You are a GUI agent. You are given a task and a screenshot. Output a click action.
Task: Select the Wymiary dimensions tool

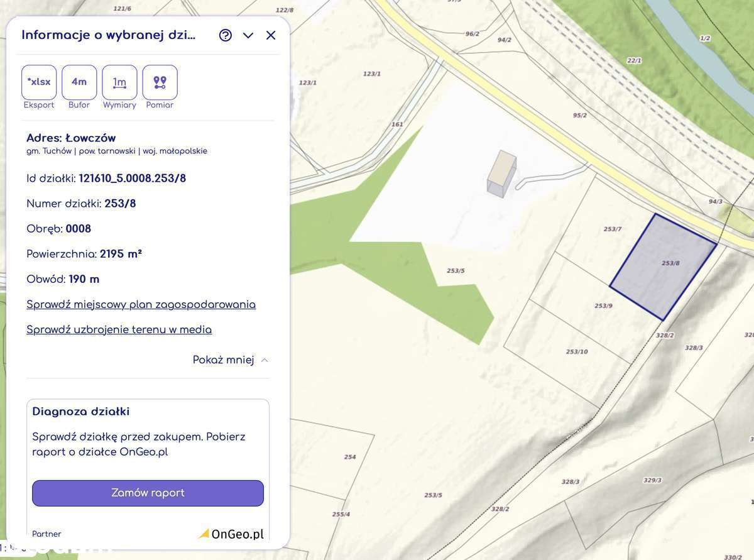pyautogui.click(x=119, y=82)
